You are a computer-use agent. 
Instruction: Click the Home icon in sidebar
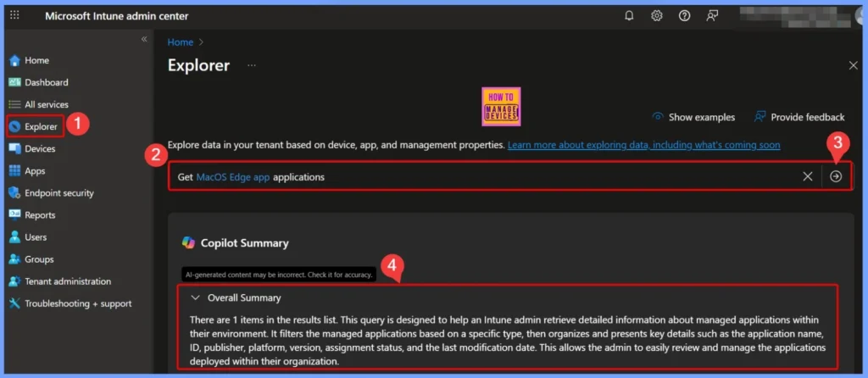click(x=15, y=60)
